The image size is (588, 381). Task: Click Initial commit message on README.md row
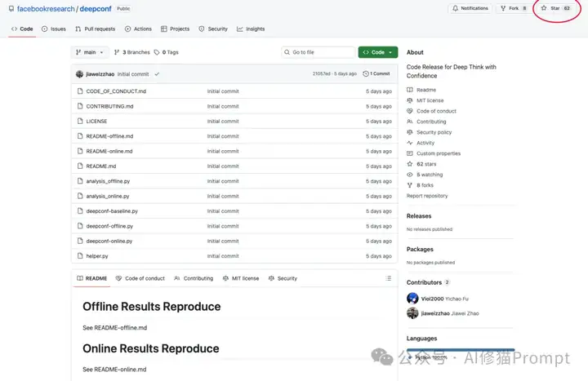click(223, 166)
